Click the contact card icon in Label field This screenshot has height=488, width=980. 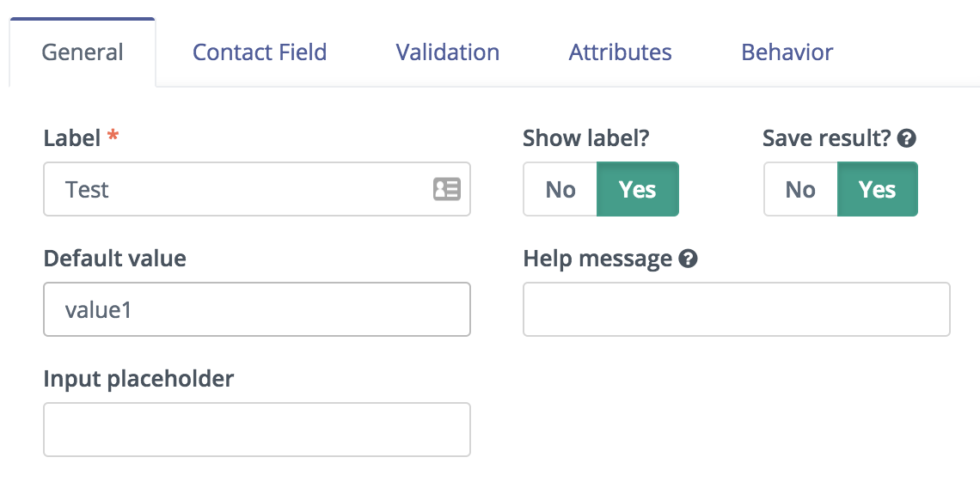click(447, 189)
